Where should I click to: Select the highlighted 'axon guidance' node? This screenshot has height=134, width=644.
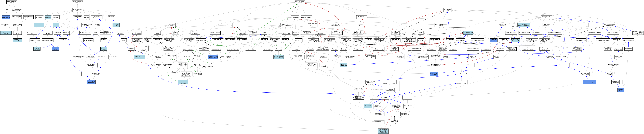(x=368, y=106)
